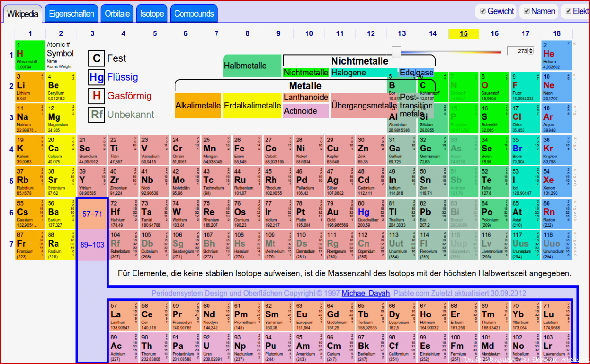Viewport: 590px width, 364px height.
Task: Select the Europium (Eu) element cell
Action: (309, 316)
